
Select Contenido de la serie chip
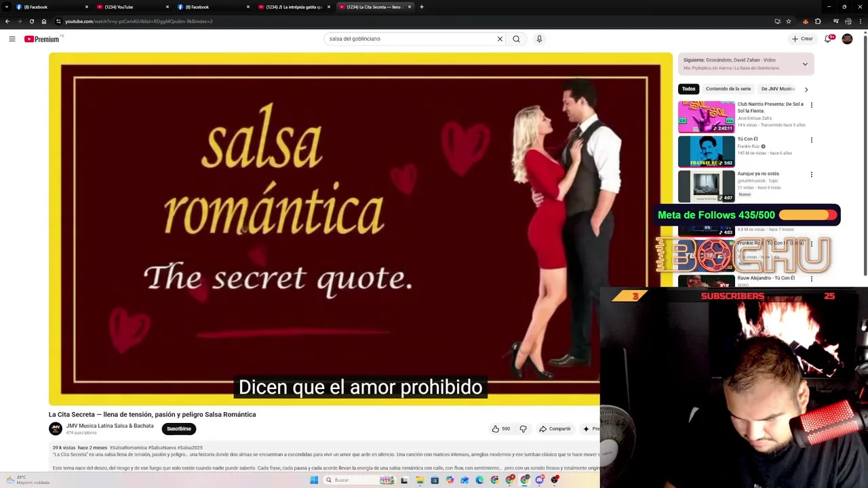coord(728,89)
